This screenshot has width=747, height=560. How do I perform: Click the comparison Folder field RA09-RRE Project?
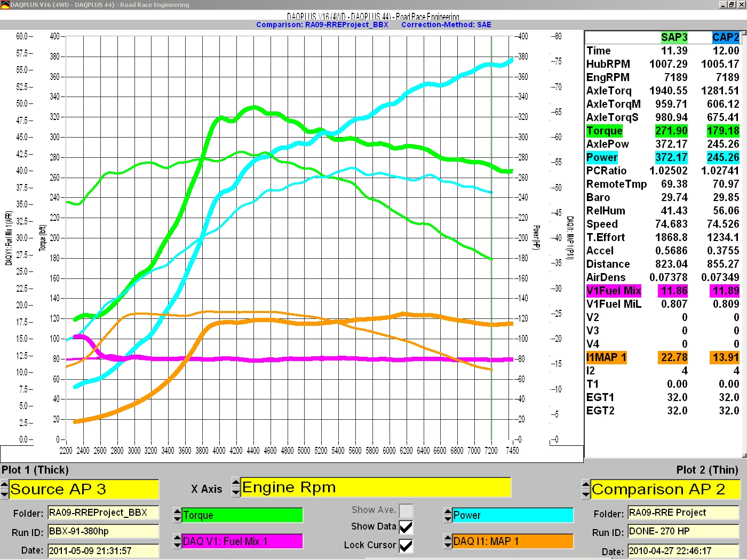683,513
